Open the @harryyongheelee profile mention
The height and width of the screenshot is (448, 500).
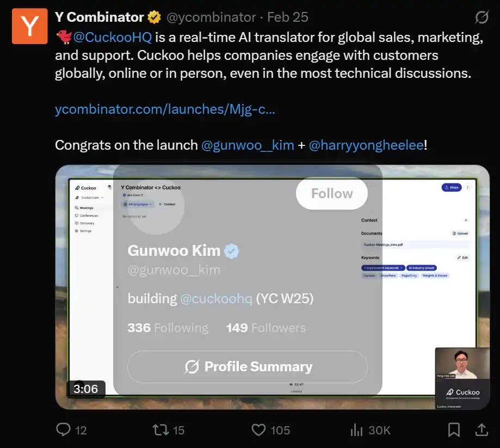366,145
